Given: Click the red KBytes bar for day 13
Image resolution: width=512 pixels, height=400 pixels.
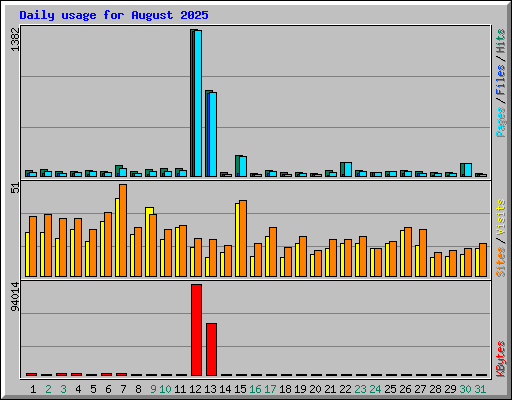Looking at the screenshot, I should click(x=211, y=349).
